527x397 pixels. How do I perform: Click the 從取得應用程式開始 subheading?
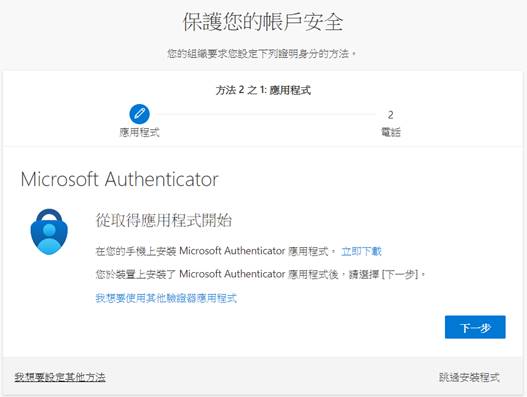[164, 221]
